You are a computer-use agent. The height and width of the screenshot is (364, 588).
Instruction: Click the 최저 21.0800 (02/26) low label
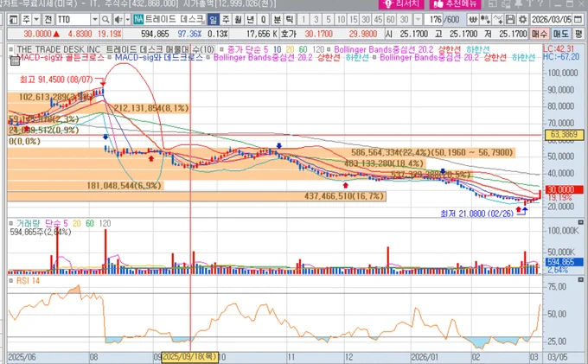coord(476,214)
